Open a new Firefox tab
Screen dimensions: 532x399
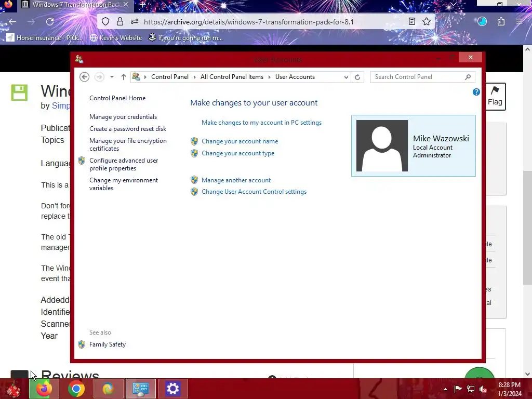143,4
